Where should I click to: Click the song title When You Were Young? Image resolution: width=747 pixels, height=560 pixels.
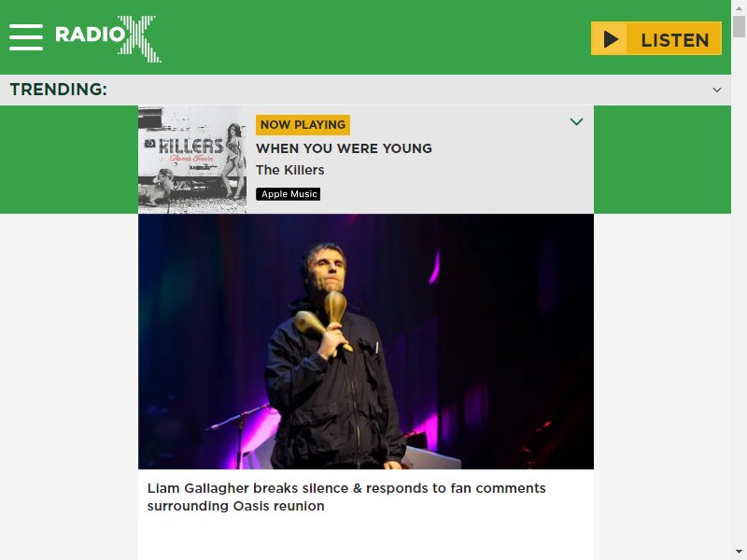(x=344, y=148)
